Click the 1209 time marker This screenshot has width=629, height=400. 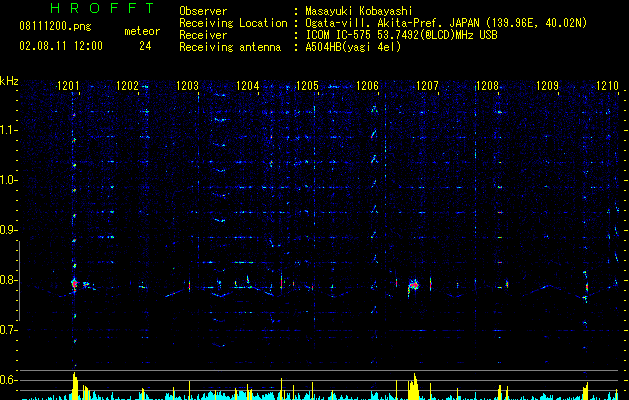[x=547, y=86]
